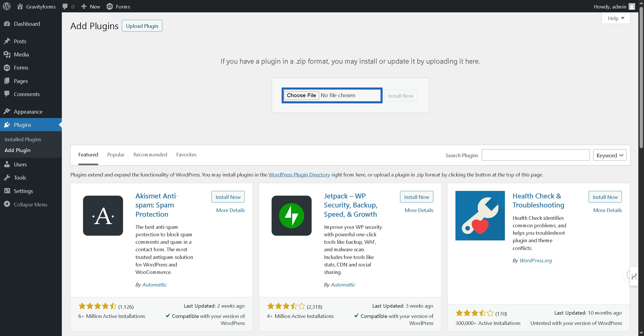644x336 pixels.
Task: Open the Users menu item
Action: (x=31, y=164)
